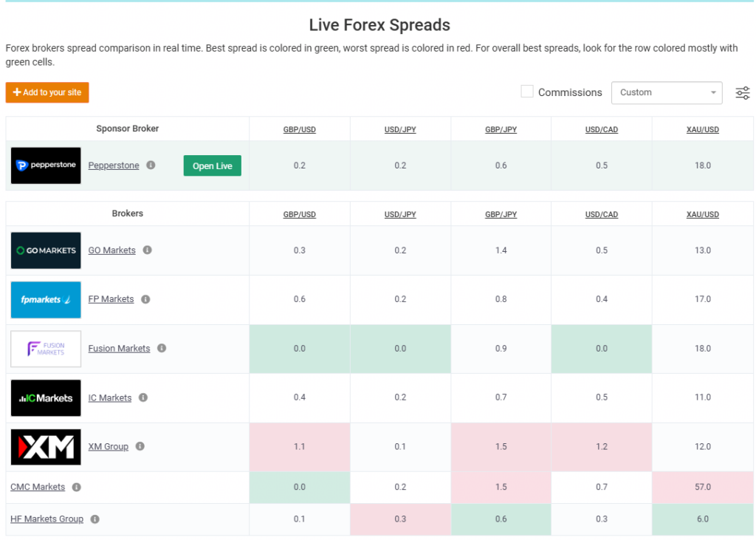Open the GO Markets link
This screenshot has height=540, width=756.
112,250
